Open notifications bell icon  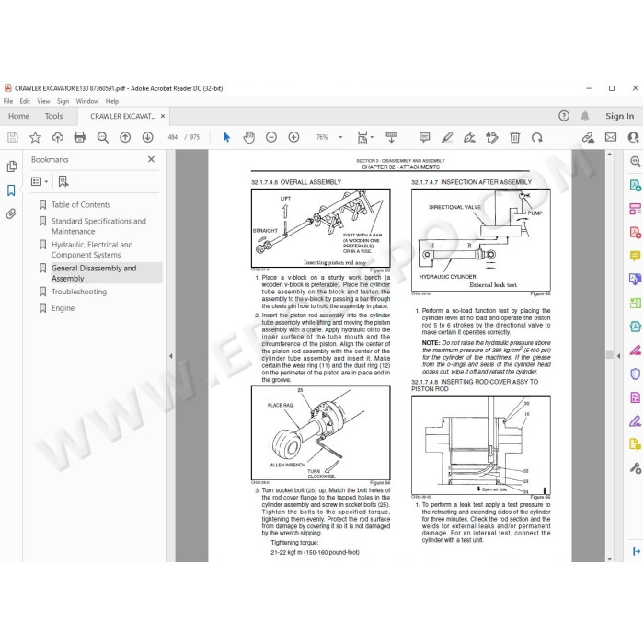point(585,116)
